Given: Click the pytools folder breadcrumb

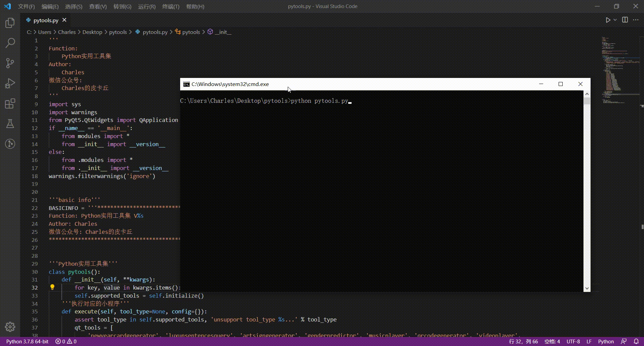Looking at the screenshot, I should [118, 32].
